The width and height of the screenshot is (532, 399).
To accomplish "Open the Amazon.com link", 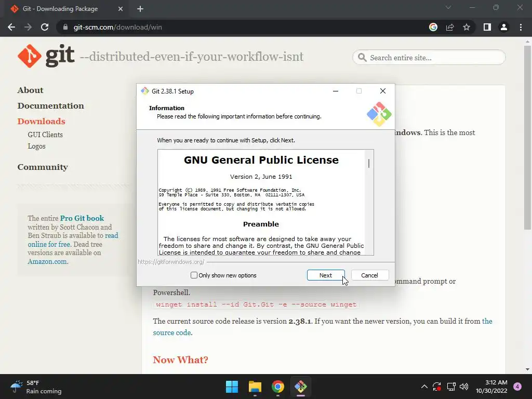I will (47, 262).
